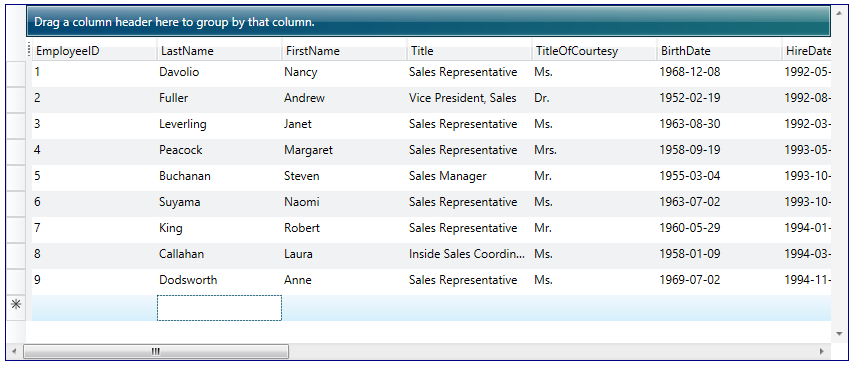The height and width of the screenshot is (365, 854).
Task: Click birth date 1969-07-02 cell
Action: coord(720,280)
